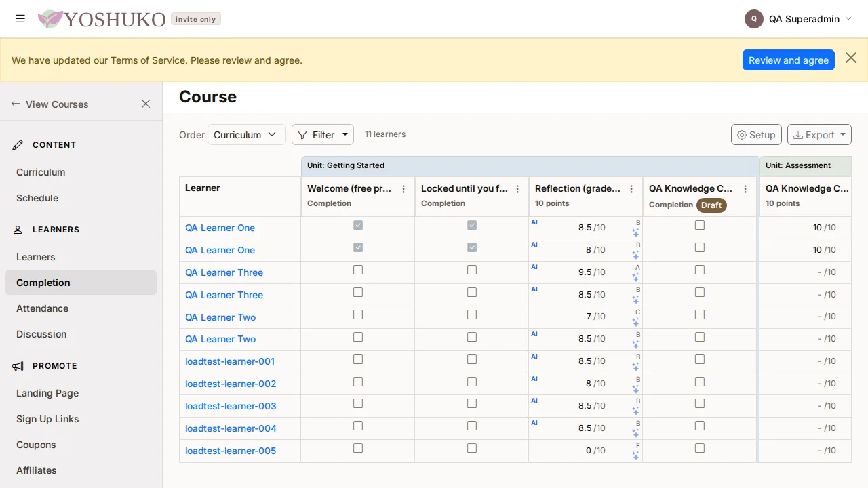The height and width of the screenshot is (488, 868).
Task: Click the AI badge in loadtest-learner-003 row
Action: point(534,401)
